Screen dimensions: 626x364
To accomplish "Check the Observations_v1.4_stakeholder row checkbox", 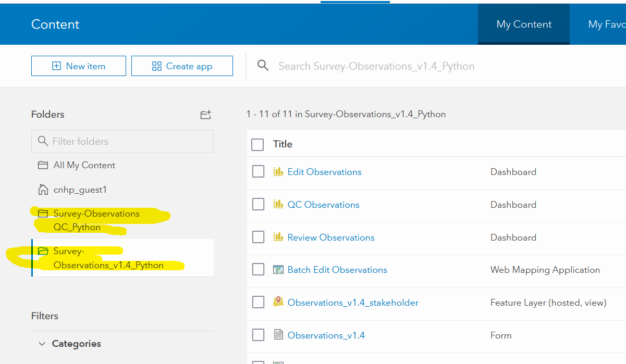I will click(258, 302).
